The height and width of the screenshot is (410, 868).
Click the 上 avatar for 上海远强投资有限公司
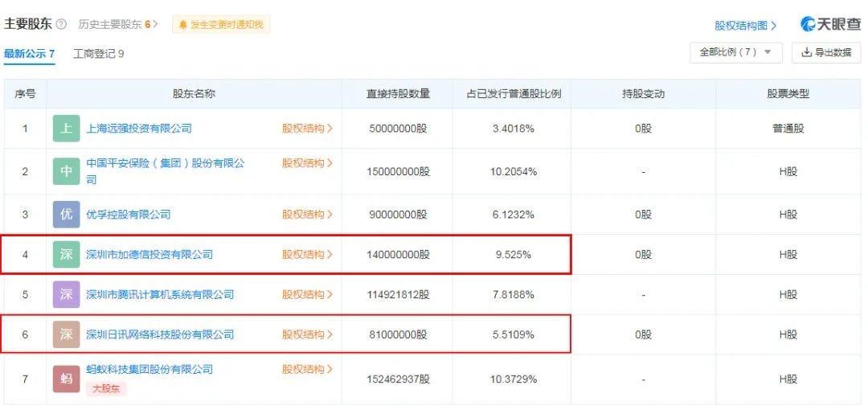(67, 129)
